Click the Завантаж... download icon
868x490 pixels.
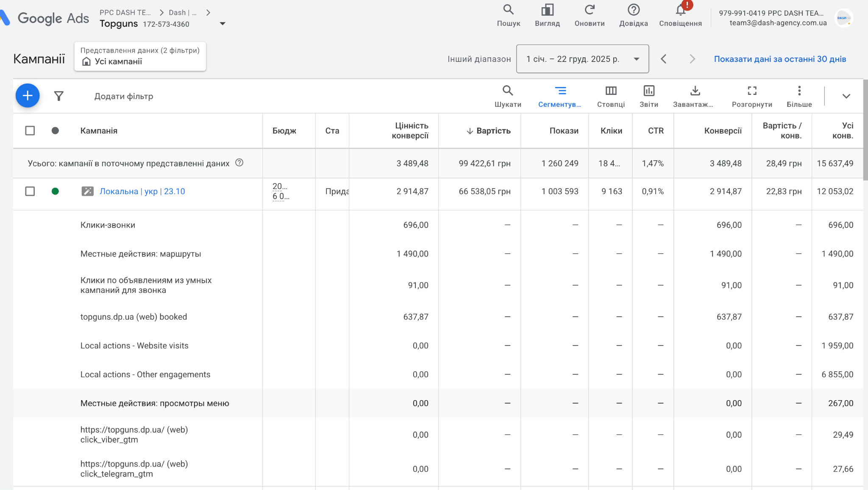(x=694, y=96)
